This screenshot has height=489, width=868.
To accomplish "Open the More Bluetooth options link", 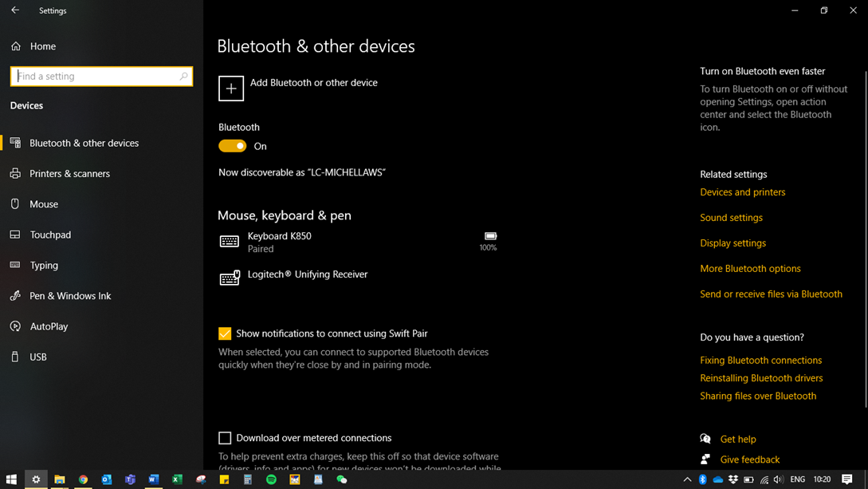I will (750, 269).
